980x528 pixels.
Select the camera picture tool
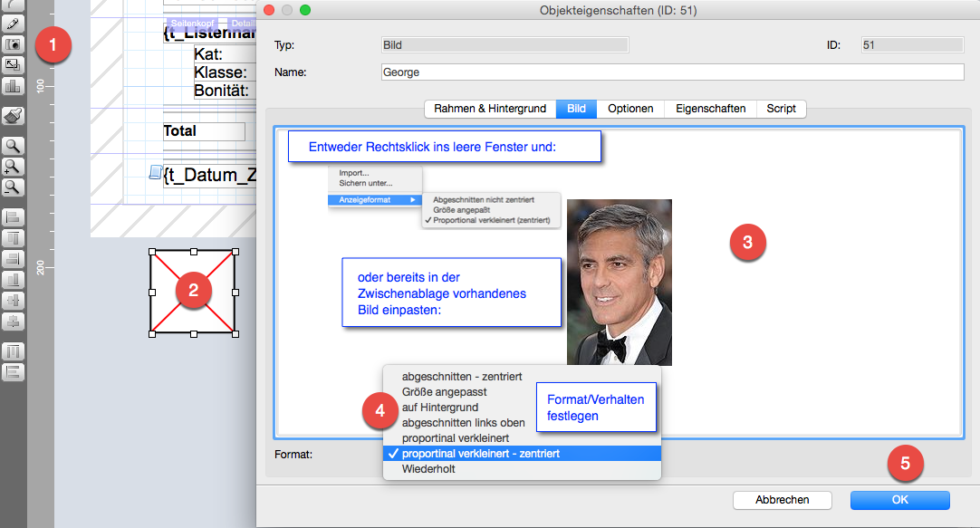click(13, 43)
